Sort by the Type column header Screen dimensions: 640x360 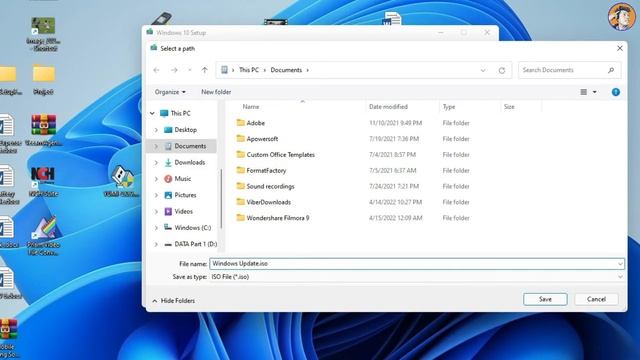click(x=449, y=107)
